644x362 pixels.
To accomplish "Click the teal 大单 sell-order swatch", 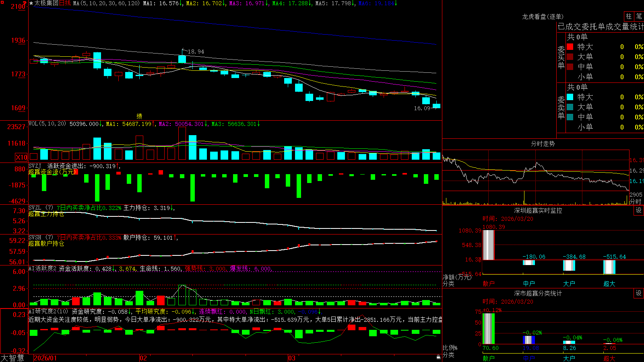I will 570,107.
